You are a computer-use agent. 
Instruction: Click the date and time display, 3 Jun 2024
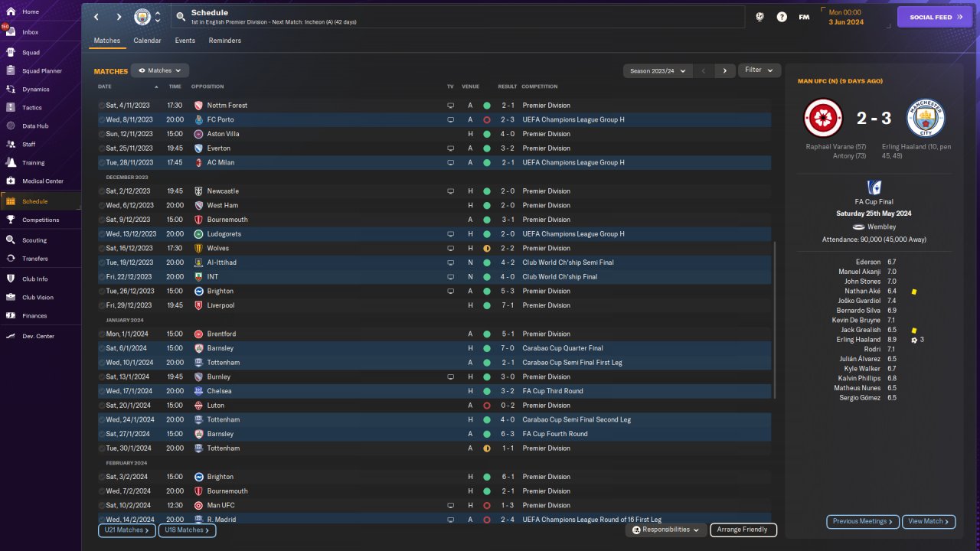(846, 17)
